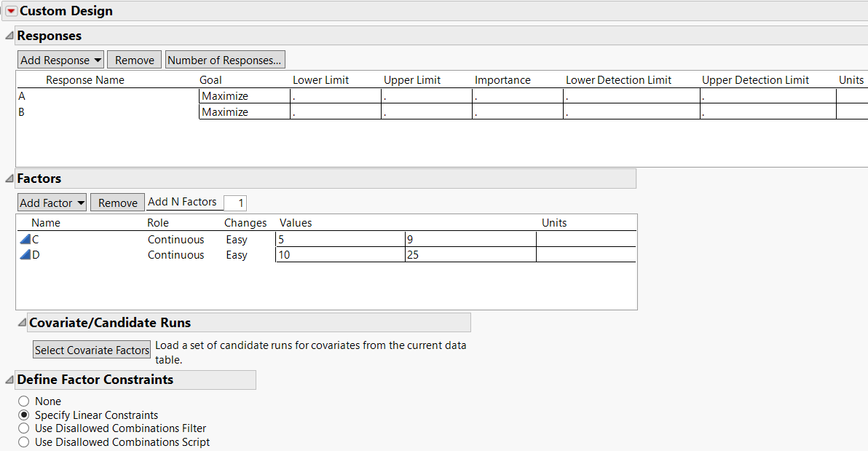This screenshot has width=868, height=451.
Task: Enable Use Disallowed Combinations Filter
Action: (x=24, y=428)
